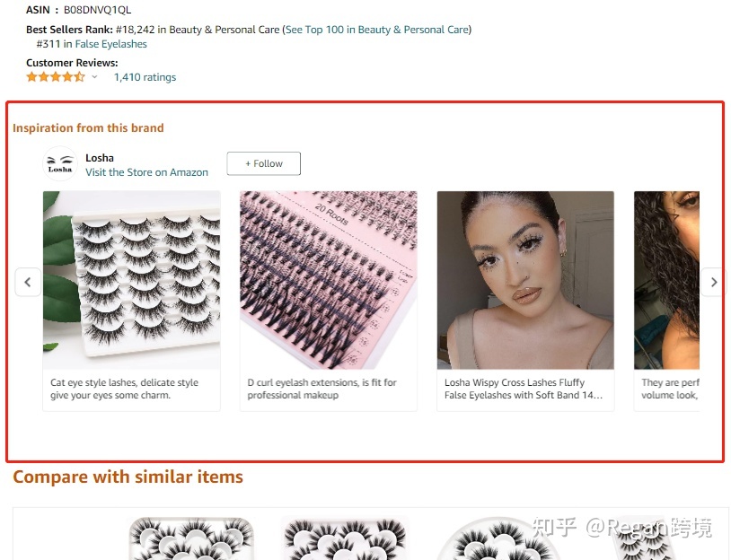This screenshot has height=560, width=731.
Task: Advance carousel with the next arrow
Action: 713,282
